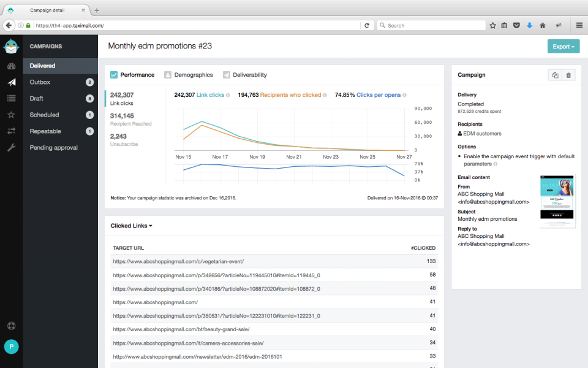Click the P user avatar
The image size is (588, 368).
pyautogui.click(x=11, y=347)
